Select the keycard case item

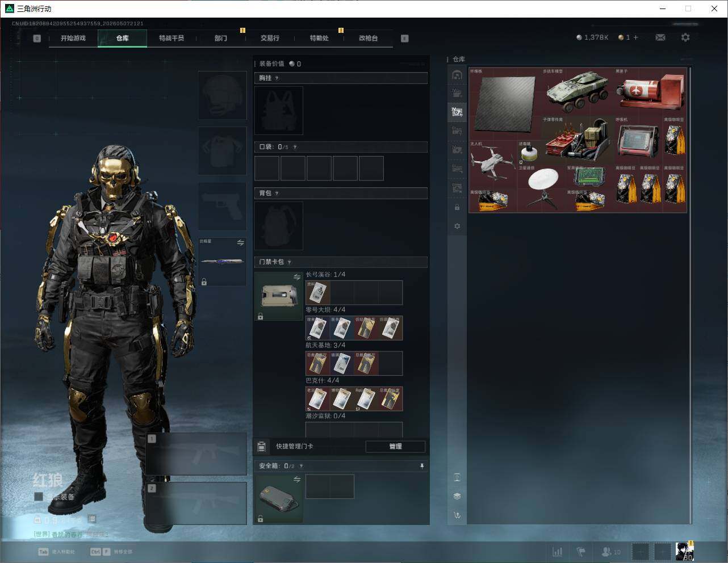(278, 296)
